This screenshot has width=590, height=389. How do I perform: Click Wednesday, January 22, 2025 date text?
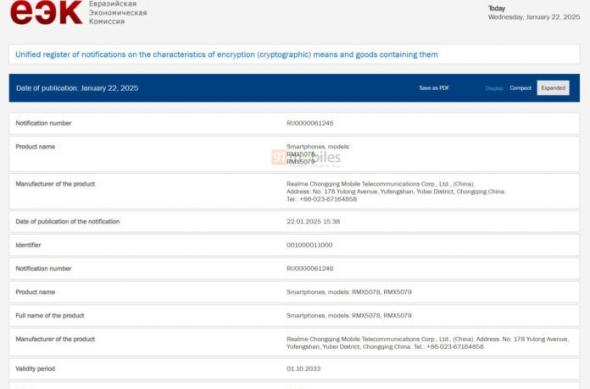[534, 17]
